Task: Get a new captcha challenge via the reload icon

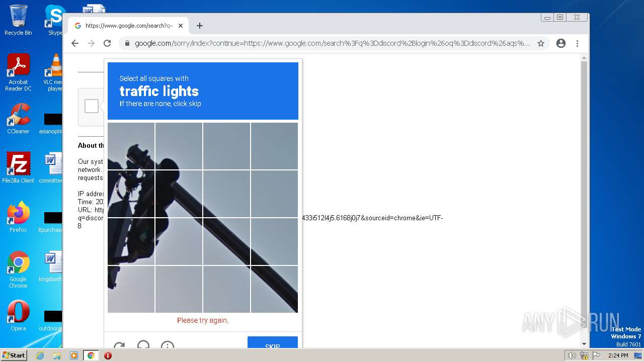Action: (119, 346)
